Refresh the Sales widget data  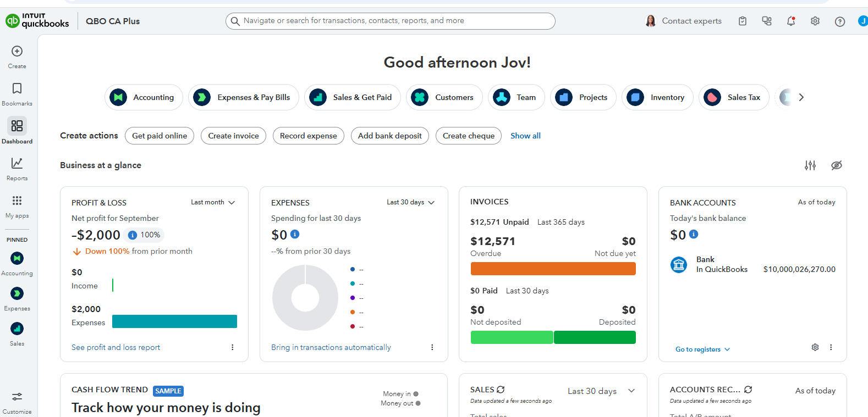click(x=501, y=390)
